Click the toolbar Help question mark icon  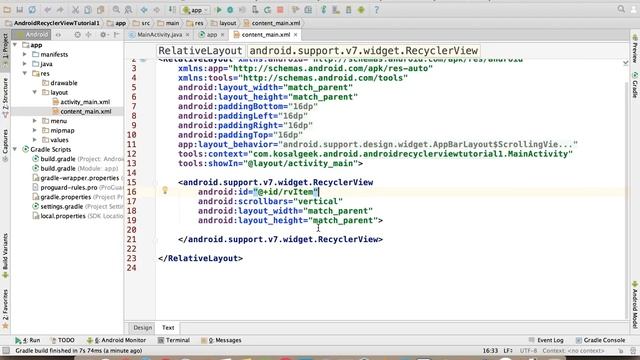(376, 9)
